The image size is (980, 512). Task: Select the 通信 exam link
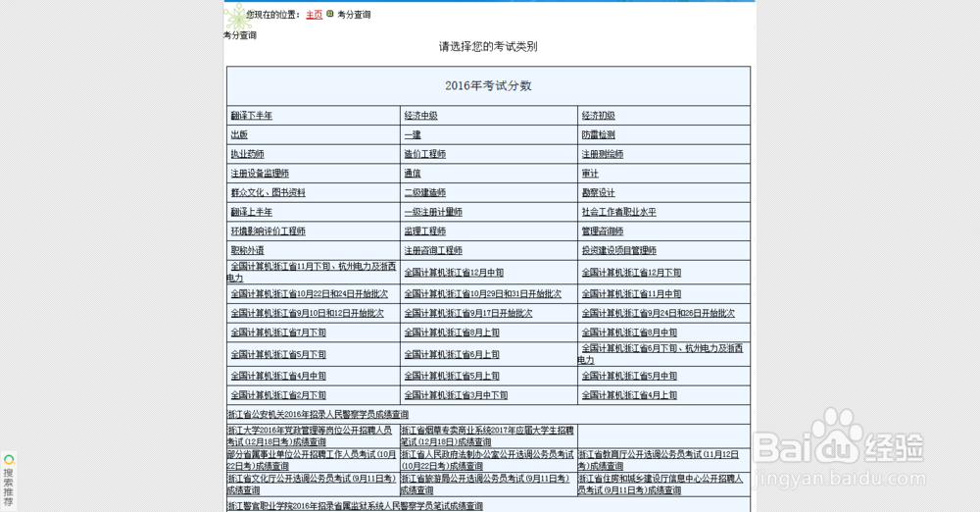click(x=413, y=174)
